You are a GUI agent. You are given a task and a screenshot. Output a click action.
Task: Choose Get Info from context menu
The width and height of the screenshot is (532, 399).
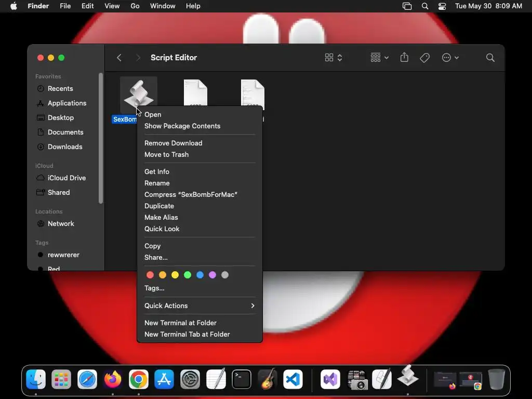(x=199, y=171)
